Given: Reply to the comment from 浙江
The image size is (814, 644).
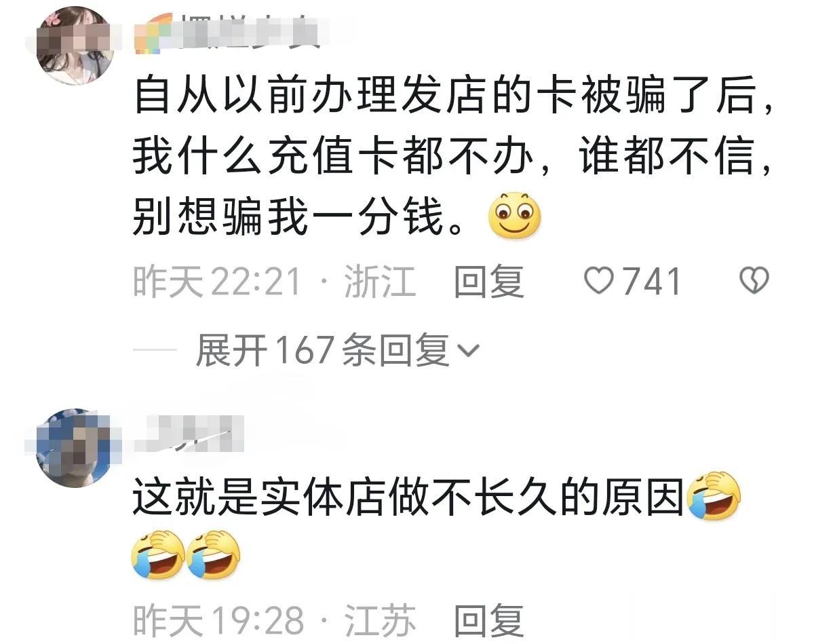Looking at the screenshot, I should [x=489, y=281].
